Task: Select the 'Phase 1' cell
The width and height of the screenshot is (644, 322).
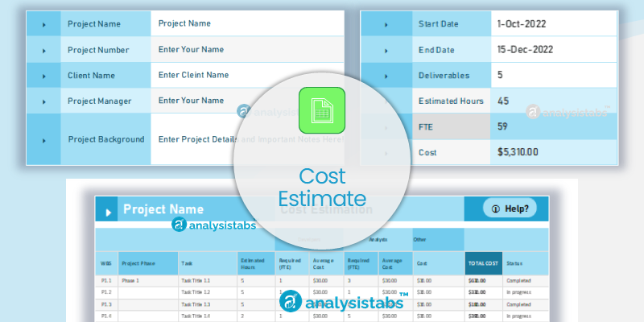Action: pos(148,281)
